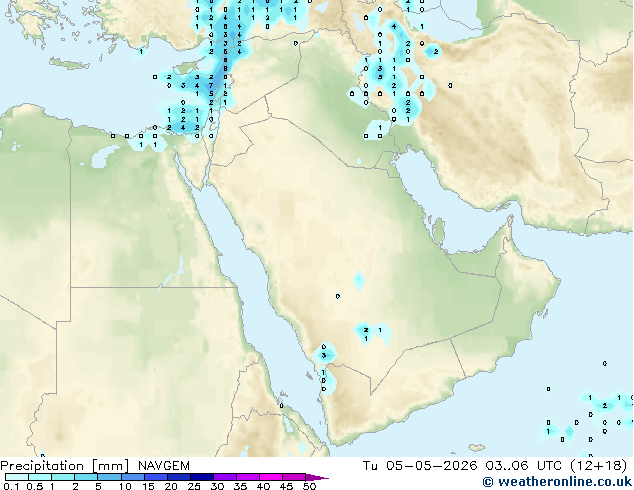Select the 5–10 mm legend color box
The width and height of the screenshot is (634, 490).
[109, 477]
